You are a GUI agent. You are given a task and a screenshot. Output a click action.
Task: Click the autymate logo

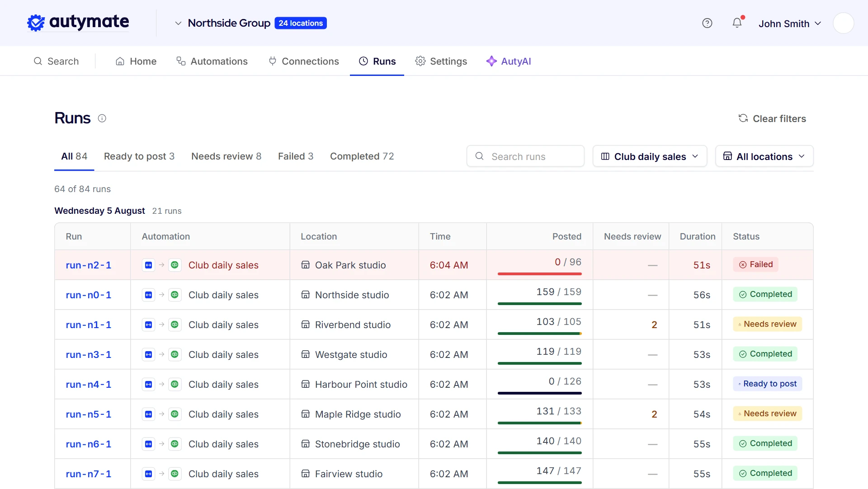point(78,23)
